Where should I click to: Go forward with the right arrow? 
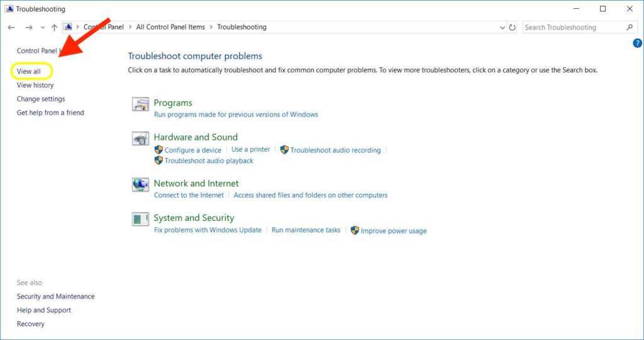coord(29,28)
